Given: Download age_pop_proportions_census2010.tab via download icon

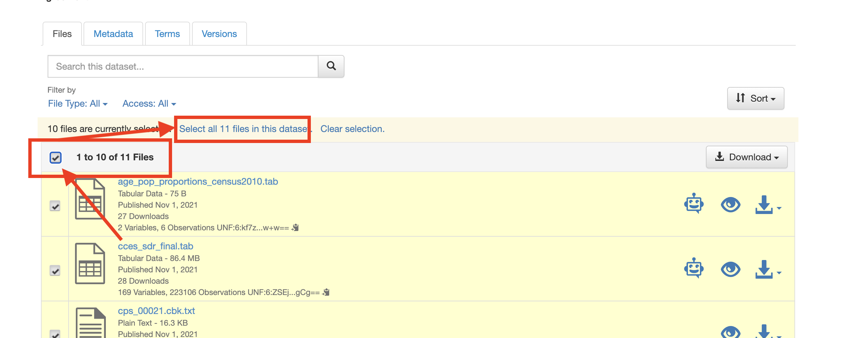Looking at the screenshot, I should [763, 204].
